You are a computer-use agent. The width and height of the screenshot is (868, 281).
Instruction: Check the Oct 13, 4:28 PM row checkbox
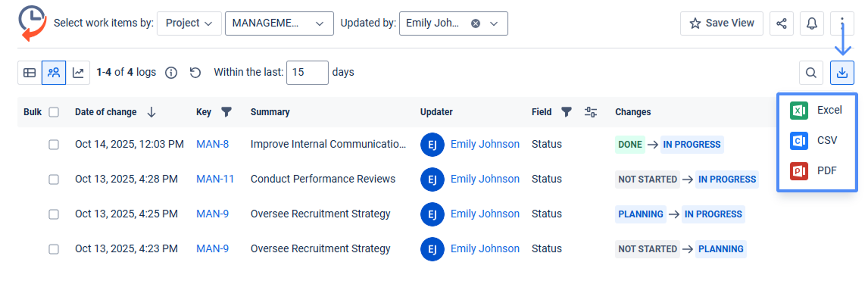coord(54,180)
